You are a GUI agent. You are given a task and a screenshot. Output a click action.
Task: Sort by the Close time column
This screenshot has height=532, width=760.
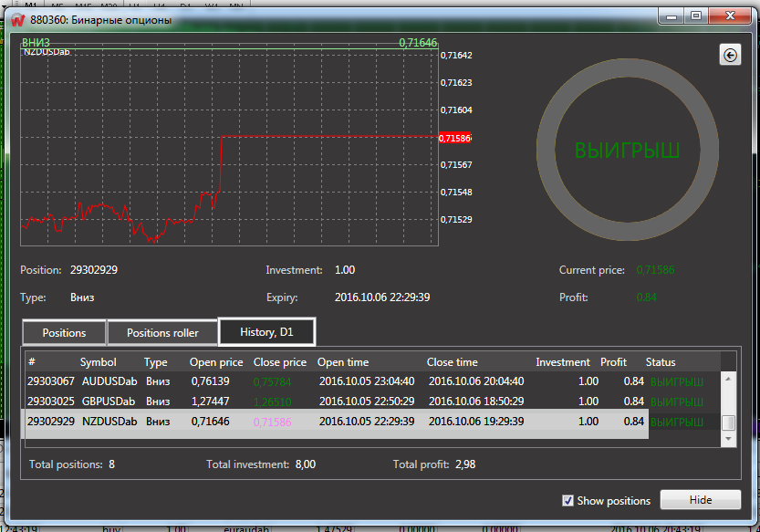tap(453, 362)
